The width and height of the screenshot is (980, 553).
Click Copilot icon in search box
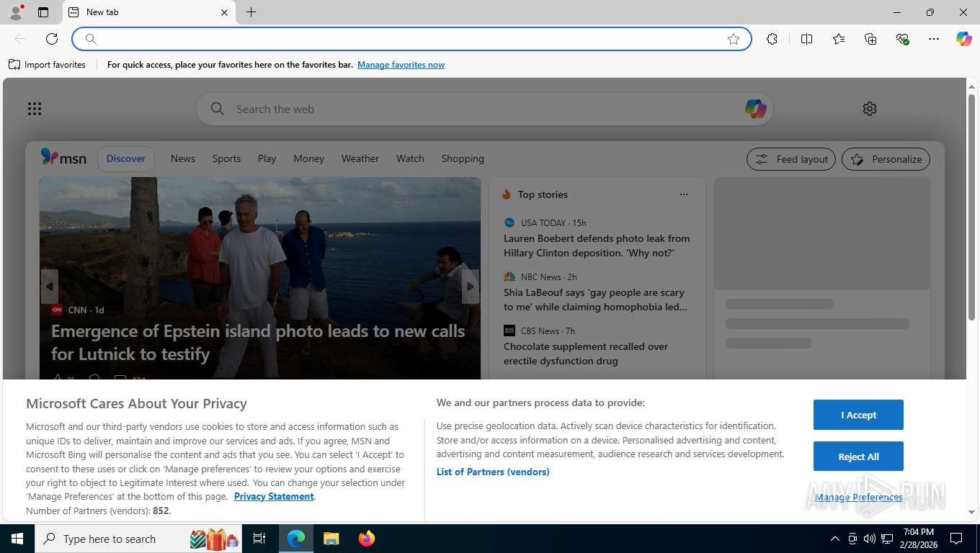(755, 109)
